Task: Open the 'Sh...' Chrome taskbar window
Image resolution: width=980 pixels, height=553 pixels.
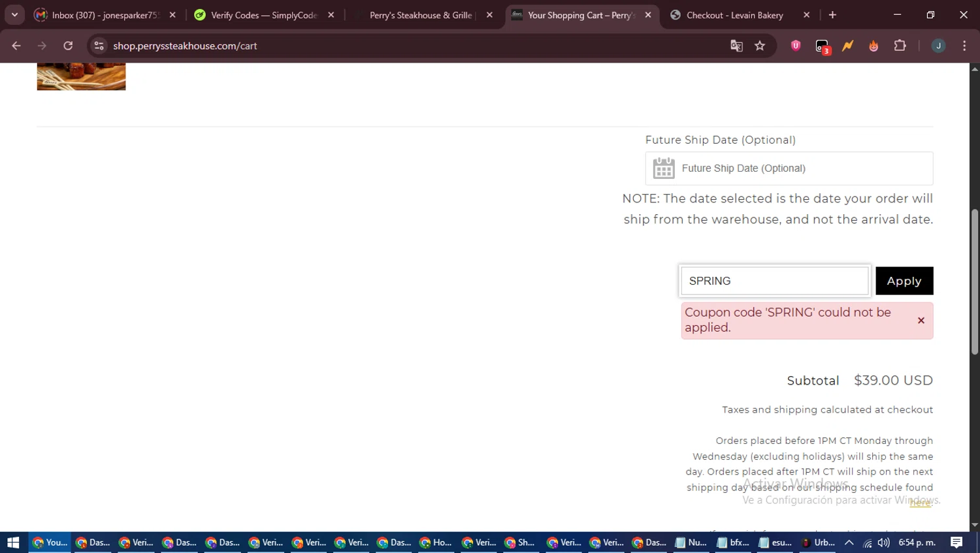Action: 520,543
